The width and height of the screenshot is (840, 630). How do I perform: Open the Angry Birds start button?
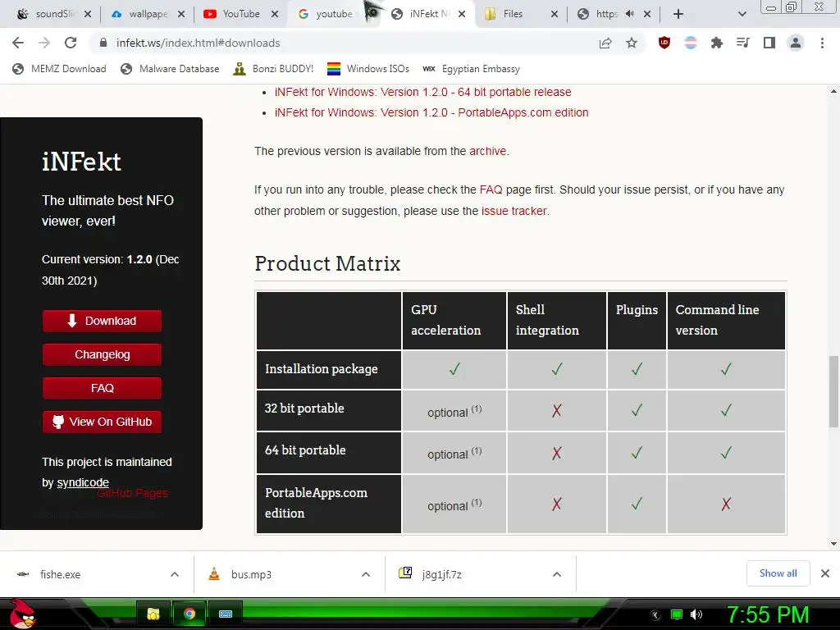(22, 614)
